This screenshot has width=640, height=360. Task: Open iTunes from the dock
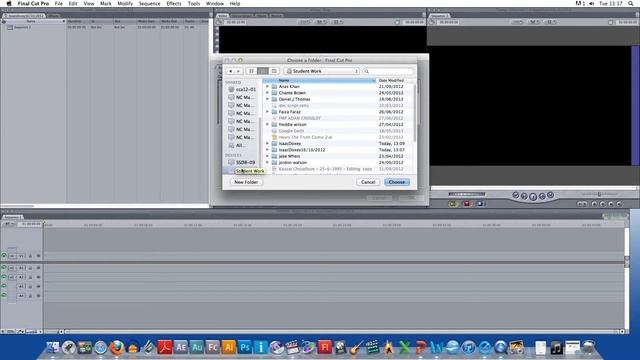click(x=469, y=347)
